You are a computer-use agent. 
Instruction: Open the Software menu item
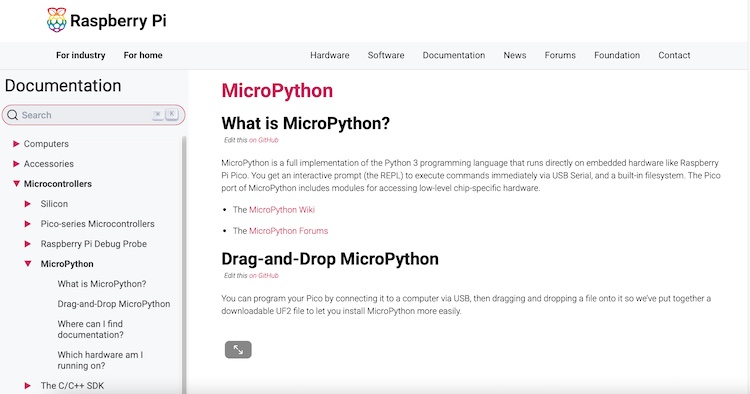coord(386,55)
